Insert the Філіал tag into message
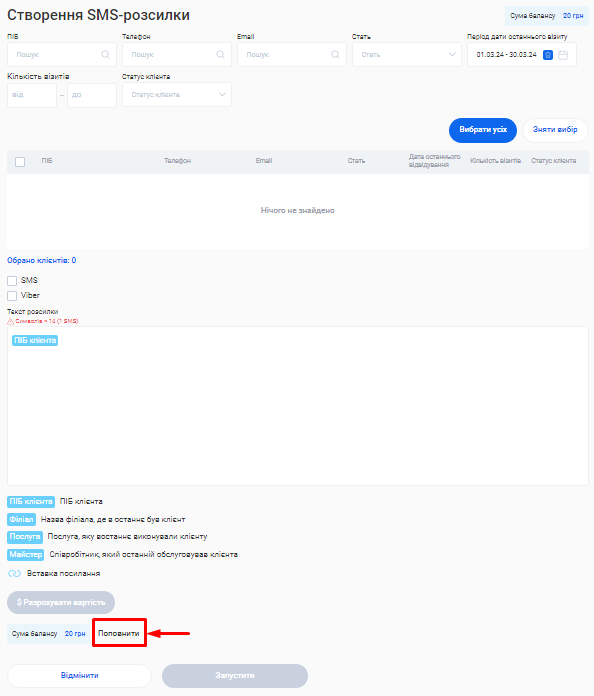The width and height of the screenshot is (594, 696). [21, 519]
